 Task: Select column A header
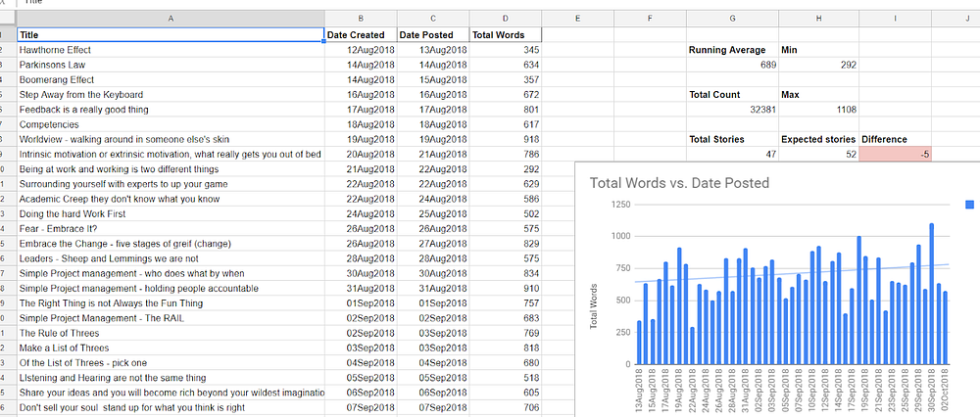171,19
